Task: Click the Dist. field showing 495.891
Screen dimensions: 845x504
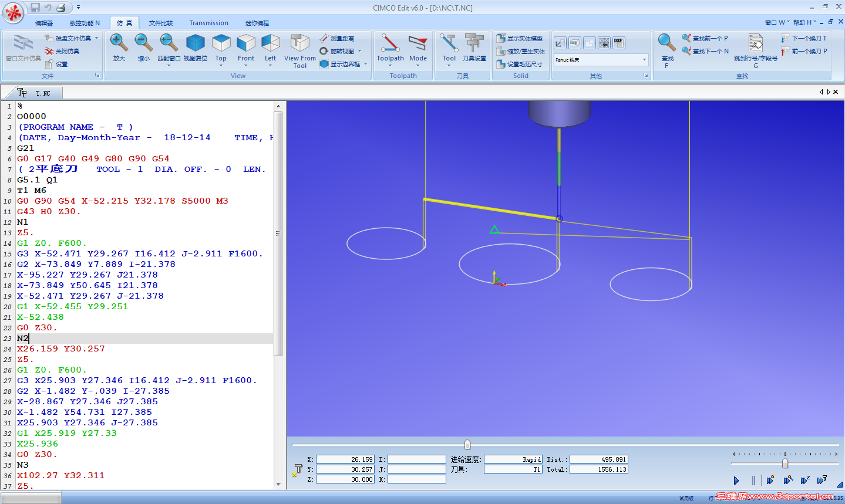Action: click(x=599, y=459)
